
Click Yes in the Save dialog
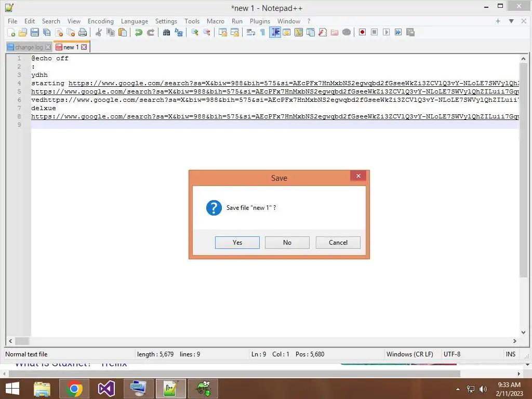pos(237,243)
